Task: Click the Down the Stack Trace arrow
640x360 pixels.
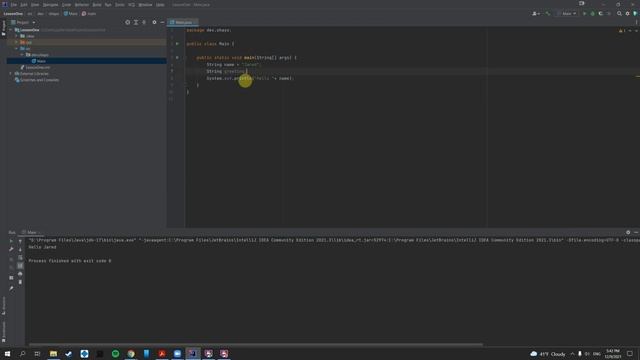Action: coord(20,249)
